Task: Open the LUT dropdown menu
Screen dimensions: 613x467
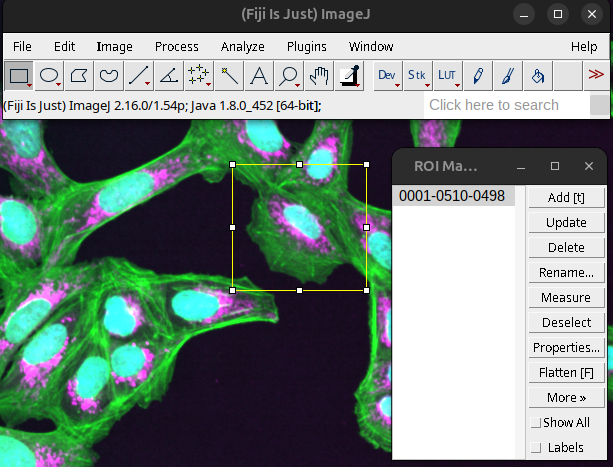Action: click(x=447, y=75)
